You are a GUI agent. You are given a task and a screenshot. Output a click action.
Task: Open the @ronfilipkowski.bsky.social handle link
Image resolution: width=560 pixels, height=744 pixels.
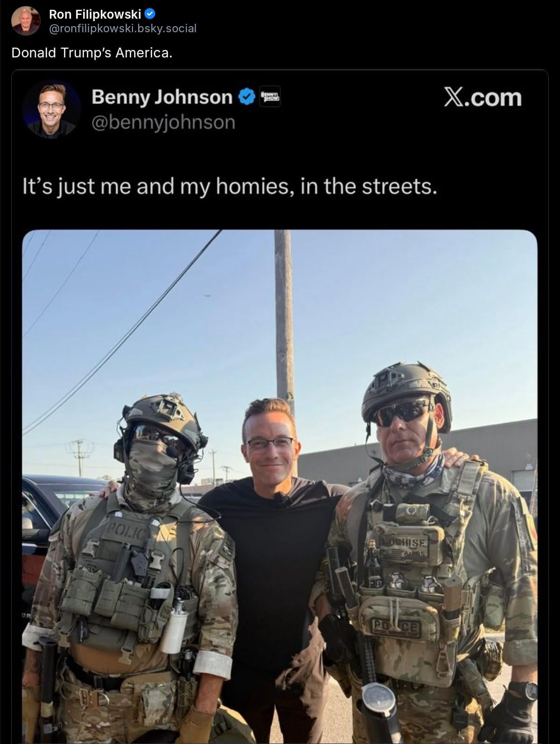[x=123, y=28]
